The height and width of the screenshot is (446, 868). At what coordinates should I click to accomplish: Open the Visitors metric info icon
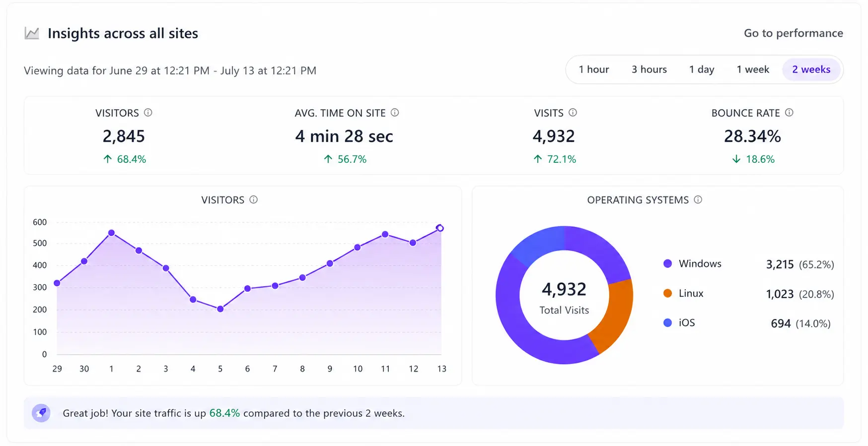(x=148, y=113)
